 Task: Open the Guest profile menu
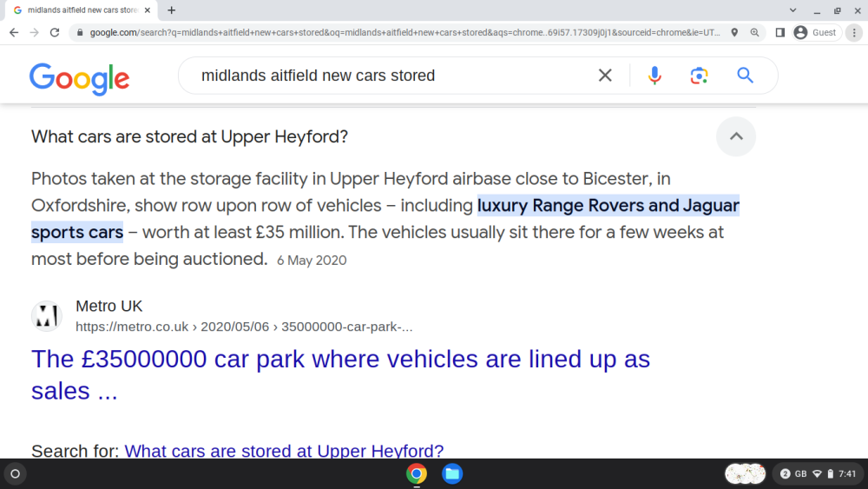point(817,33)
